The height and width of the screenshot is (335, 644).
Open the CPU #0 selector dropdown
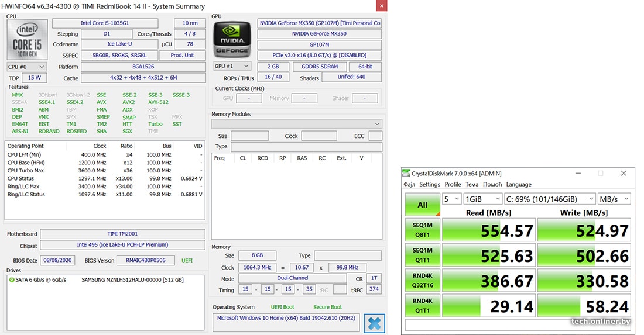pyautogui.click(x=27, y=67)
